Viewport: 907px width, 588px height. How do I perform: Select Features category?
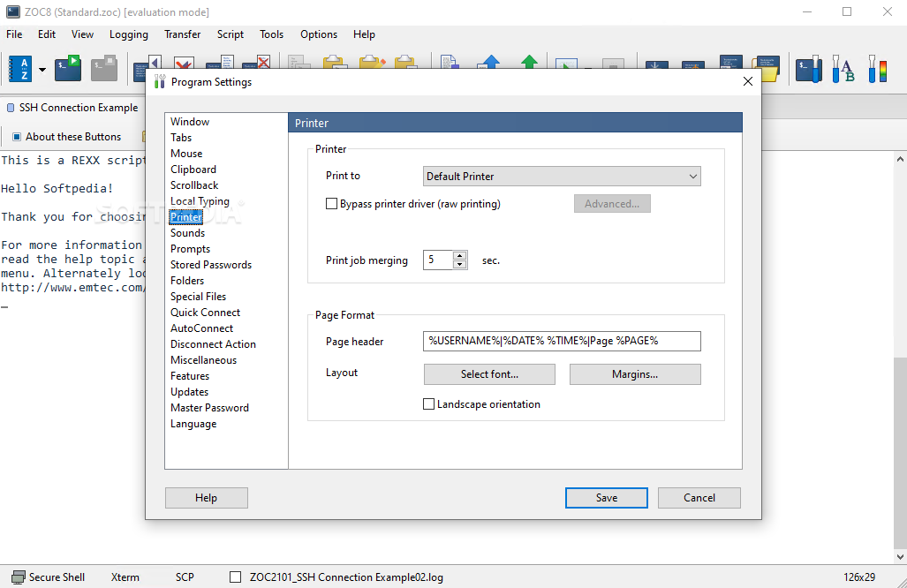pos(190,376)
